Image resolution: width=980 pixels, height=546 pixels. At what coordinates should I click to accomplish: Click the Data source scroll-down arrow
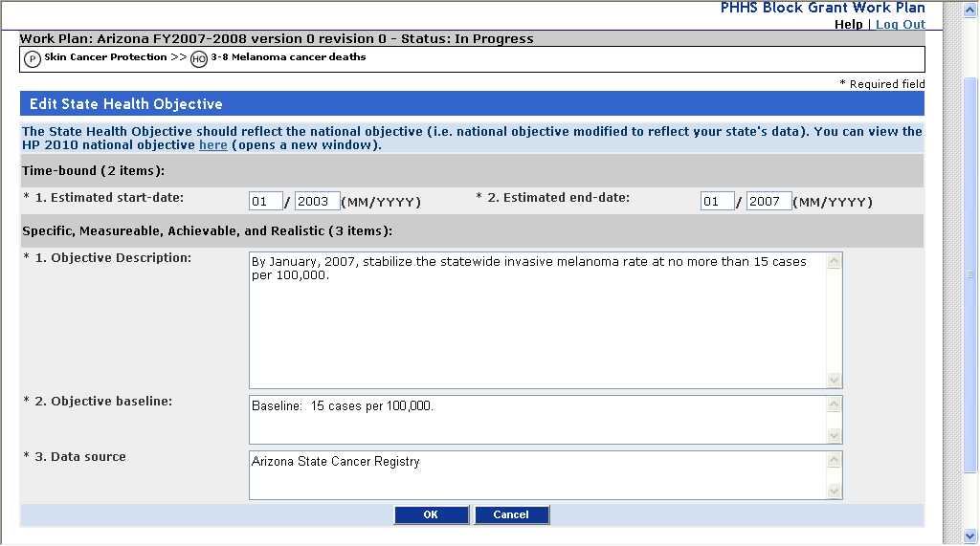tap(835, 491)
